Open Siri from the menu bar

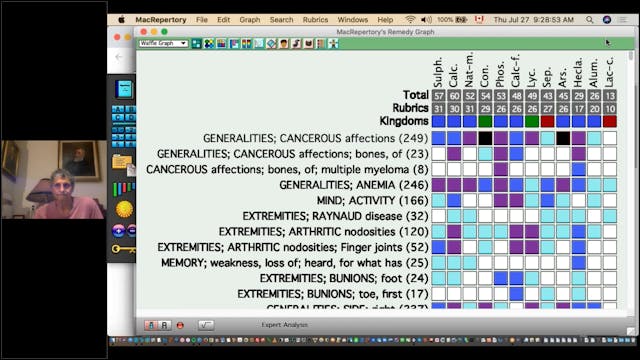pyautogui.click(x=607, y=20)
